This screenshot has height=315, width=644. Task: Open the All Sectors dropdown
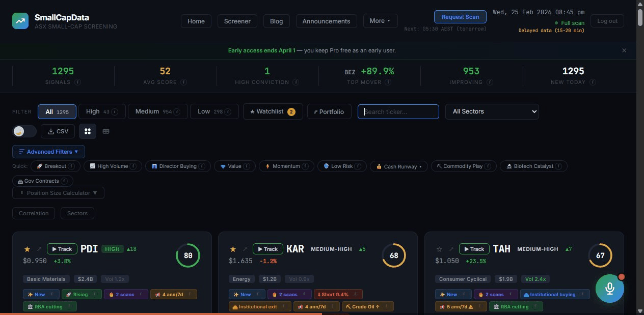point(491,111)
